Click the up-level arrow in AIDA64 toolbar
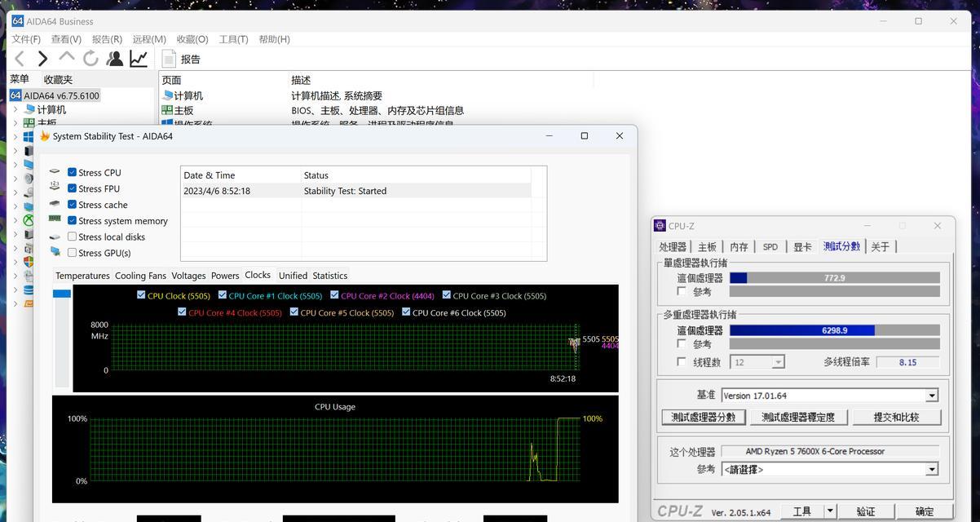The height and width of the screenshot is (522, 980). (67, 58)
